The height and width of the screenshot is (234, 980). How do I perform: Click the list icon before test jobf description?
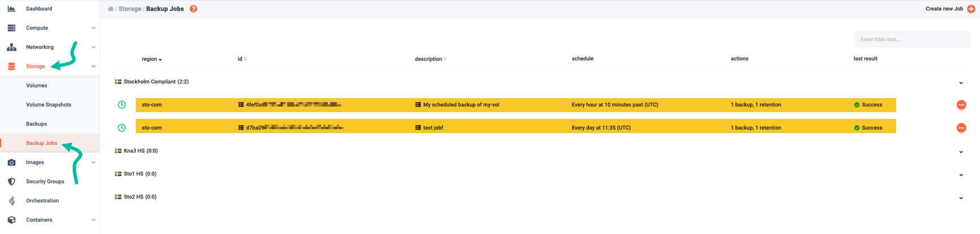pyautogui.click(x=418, y=128)
